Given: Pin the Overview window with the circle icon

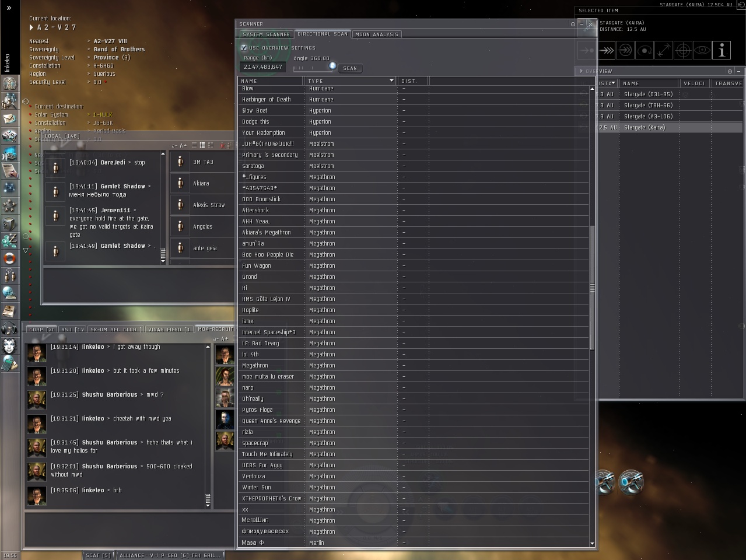Looking at the screenshot, I should pos(730,71).
